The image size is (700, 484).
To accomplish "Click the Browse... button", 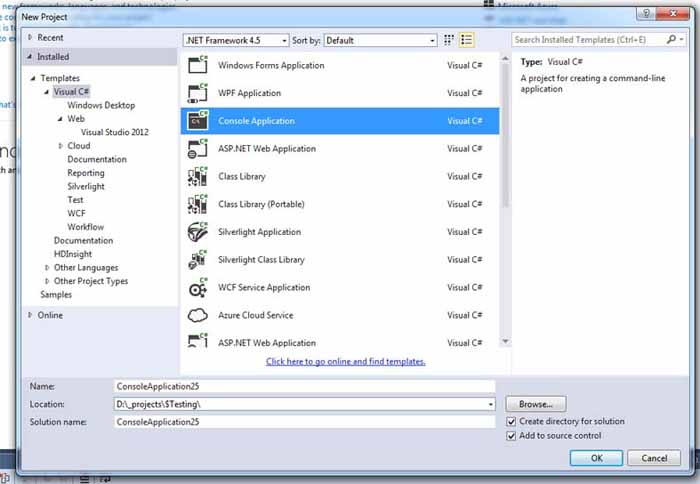I will 536,404.
